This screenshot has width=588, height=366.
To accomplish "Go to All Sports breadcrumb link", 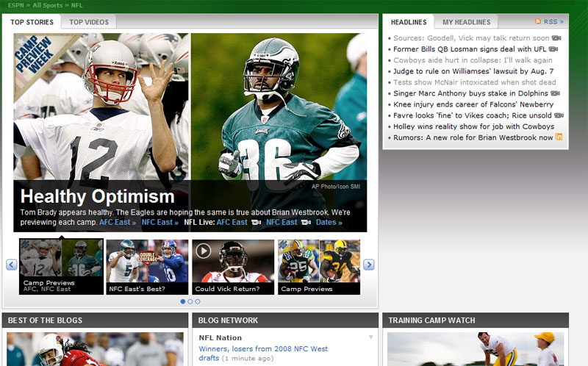I will (x=47, y=5).
